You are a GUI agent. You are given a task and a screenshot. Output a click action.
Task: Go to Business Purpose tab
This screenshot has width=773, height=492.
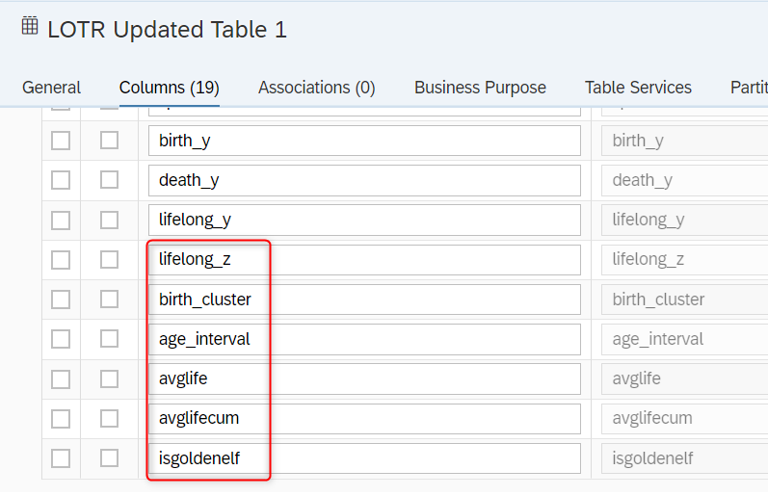coord(480,88)
